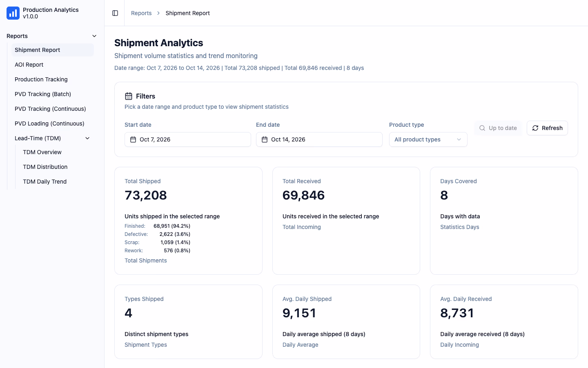The height and width of the screenshot is (368, 588).
Task: Click the Days Covered value 8
Action: (444, 195)
